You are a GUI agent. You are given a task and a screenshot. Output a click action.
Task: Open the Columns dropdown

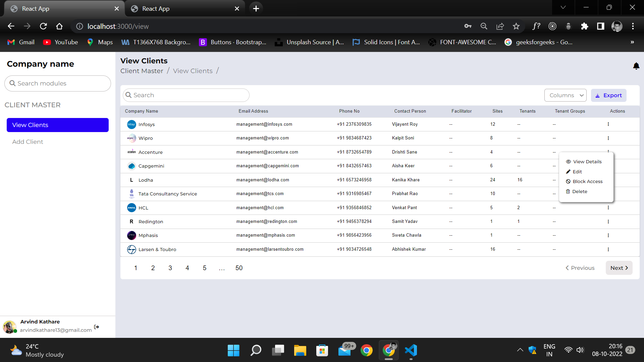[565, 96]
